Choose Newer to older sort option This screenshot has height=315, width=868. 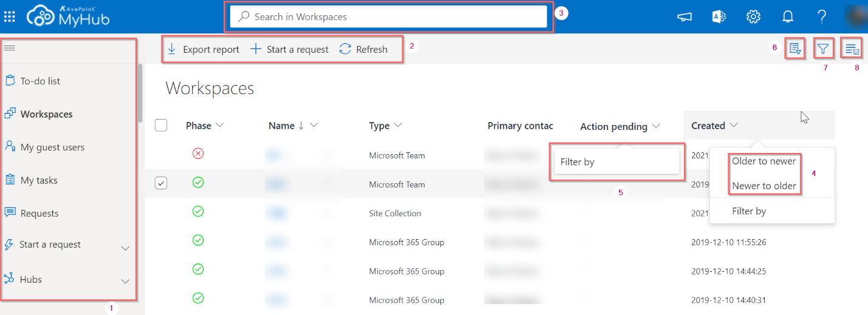point(764,186)
